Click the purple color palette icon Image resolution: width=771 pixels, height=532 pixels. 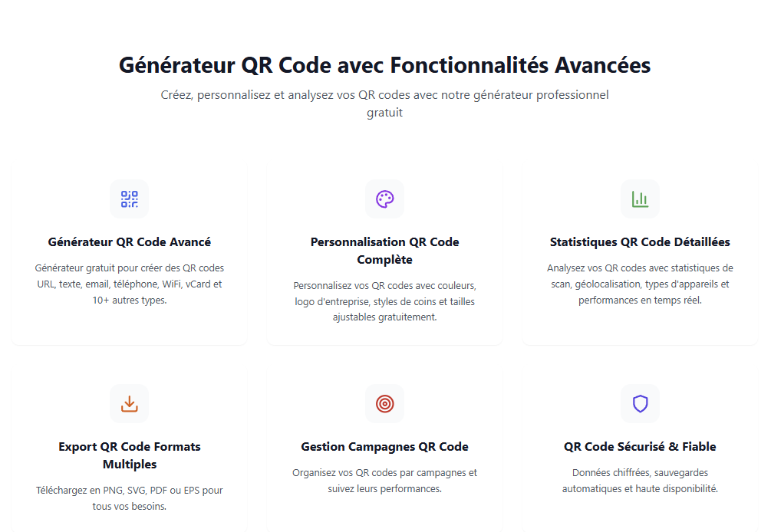[384, 199]
